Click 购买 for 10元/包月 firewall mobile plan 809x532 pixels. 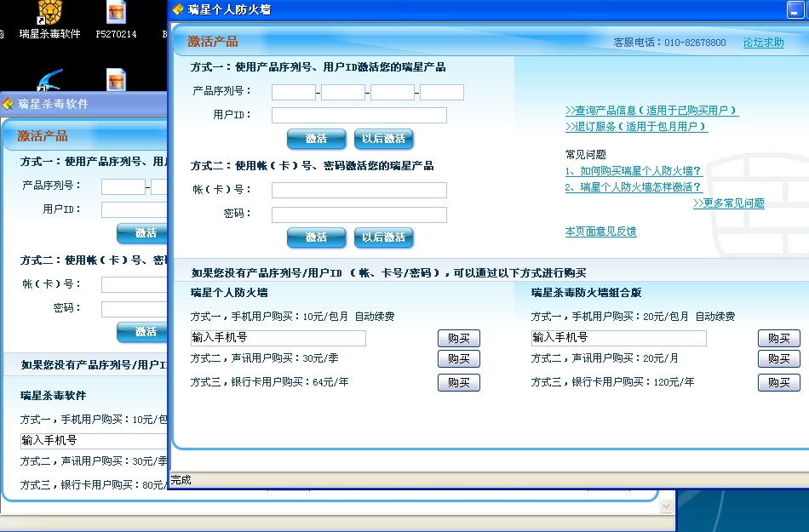pos(459,338)
